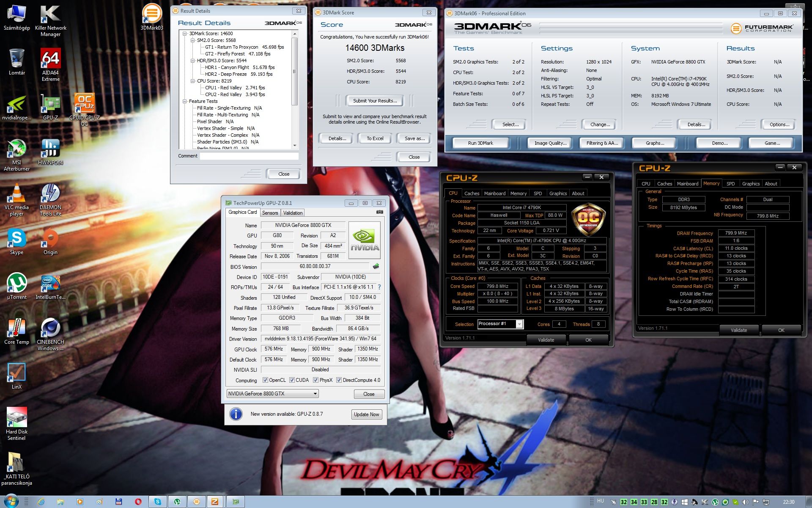Click the Comment field in Result Details
Screen dimensions: 812x508
tap(249, 156)
